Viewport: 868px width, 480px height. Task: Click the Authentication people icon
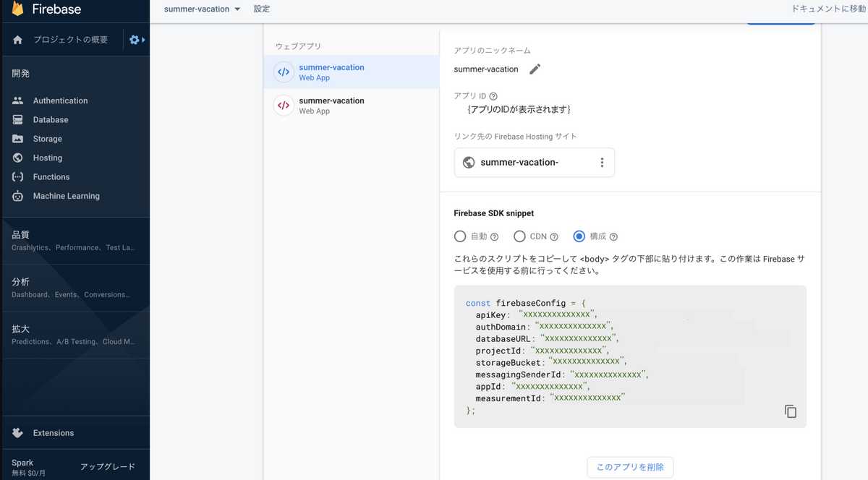tap(18, 100)
